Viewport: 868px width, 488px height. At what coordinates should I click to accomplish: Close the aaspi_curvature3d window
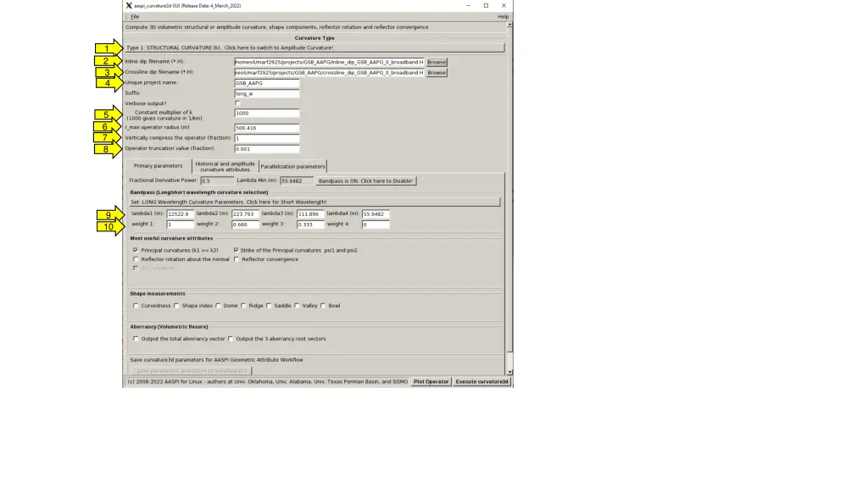(x=504, y=6)
